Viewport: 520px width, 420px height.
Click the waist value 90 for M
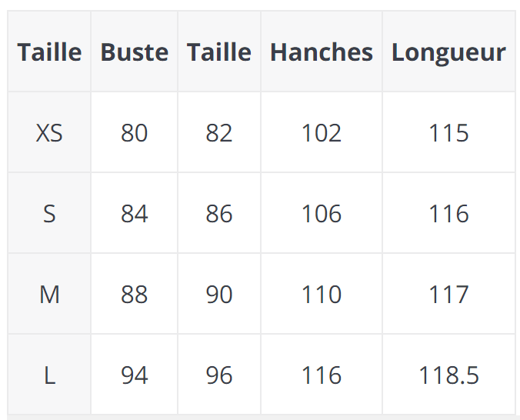pos(219,294)
